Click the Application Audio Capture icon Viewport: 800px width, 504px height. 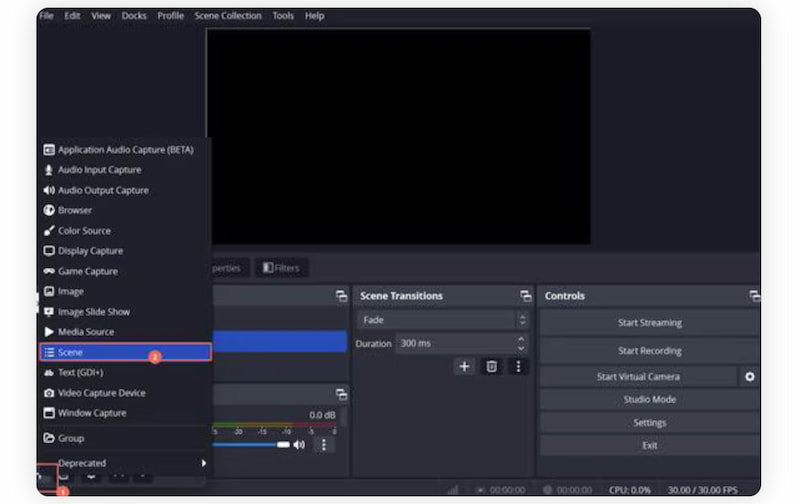[x=49, y=149]
